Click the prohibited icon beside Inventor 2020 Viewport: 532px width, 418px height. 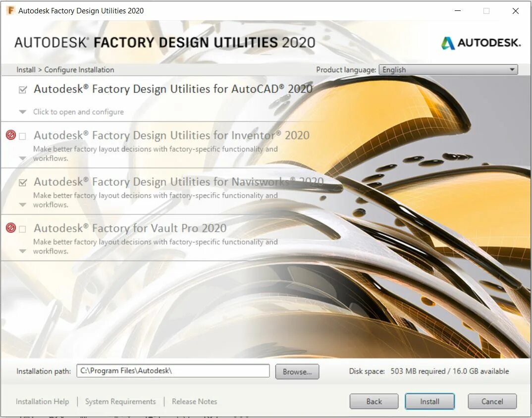[11, 135]
